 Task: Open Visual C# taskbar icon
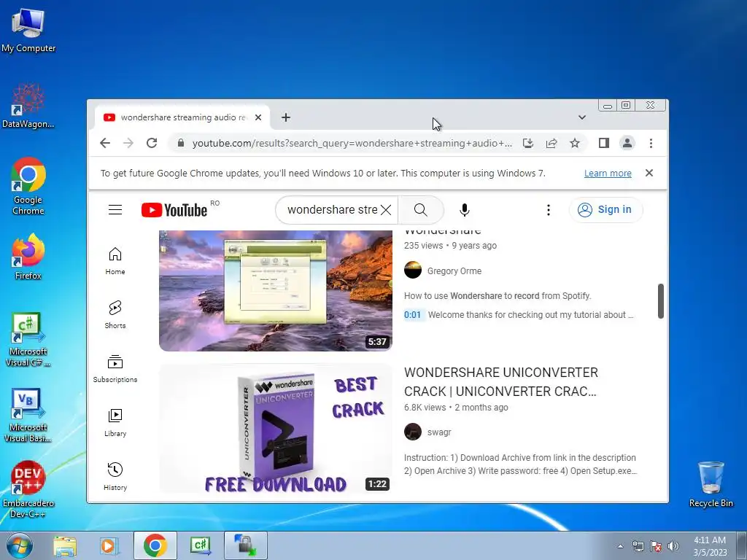coord(200,545)
